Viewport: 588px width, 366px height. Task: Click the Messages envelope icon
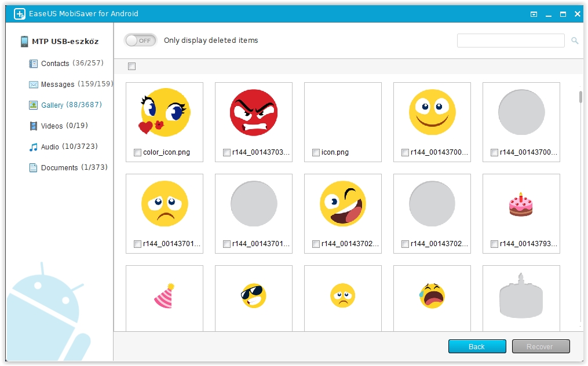[x=34, y=85]
